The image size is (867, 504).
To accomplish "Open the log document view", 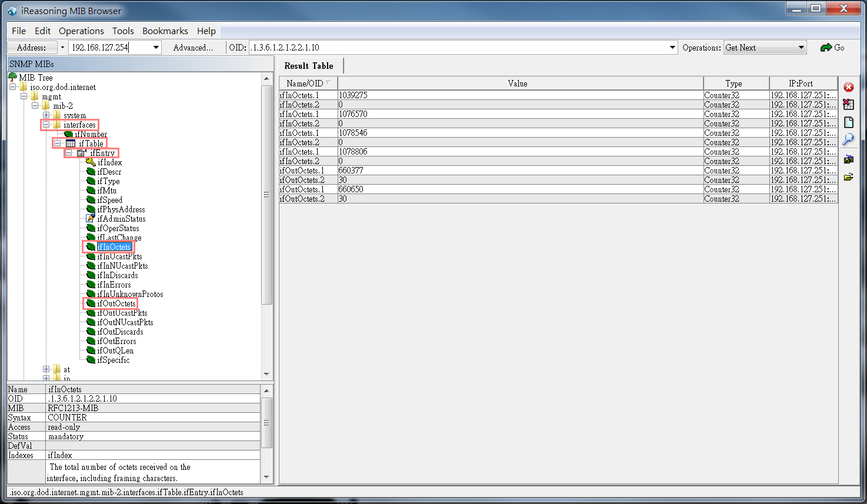I will pos(849,122).
